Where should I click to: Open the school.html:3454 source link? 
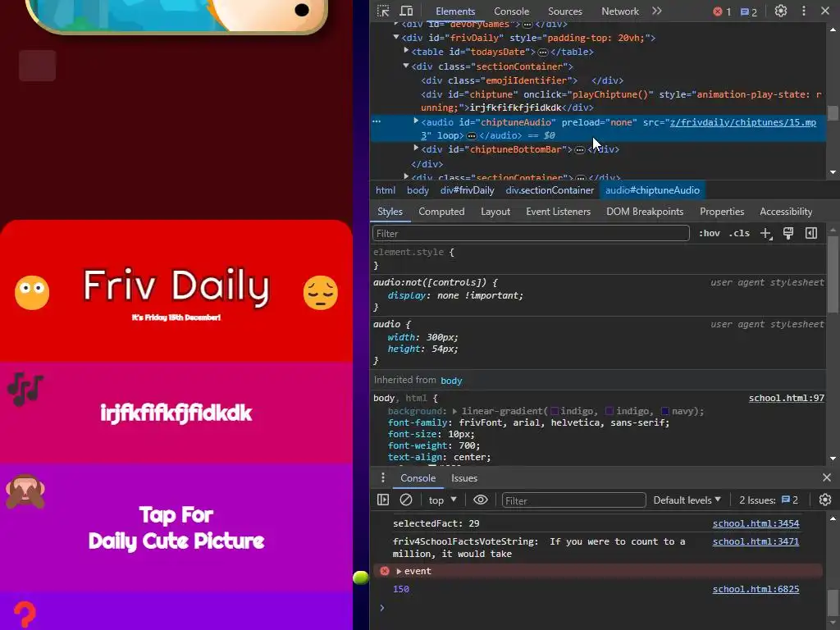(x=756, y=523)
